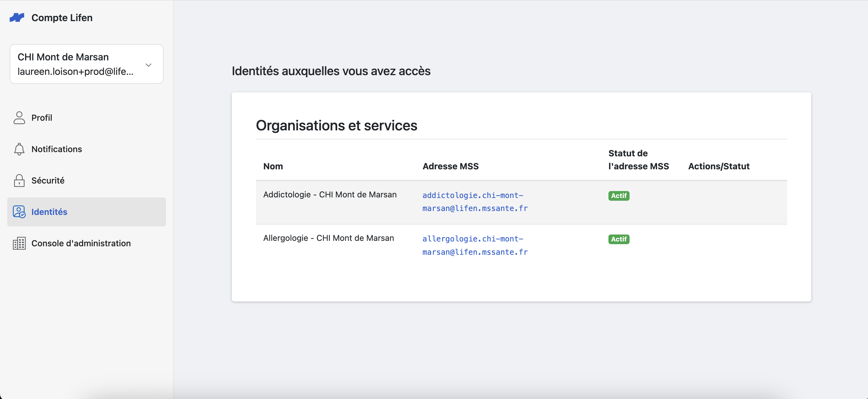The width and height of the screenshot is (868, 399).
Task: Click the Actif badge for Allergologie
Action: [x=619, y=239]
